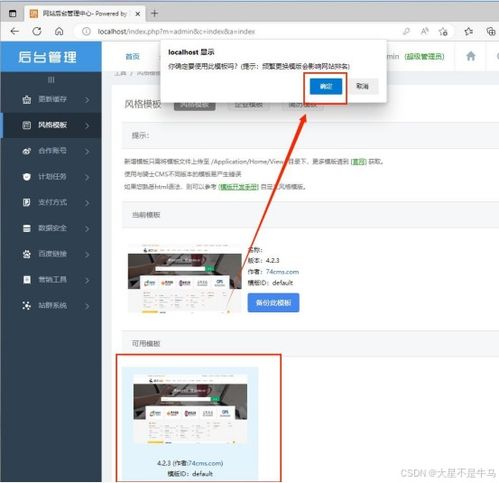
Task: Click the 风格模板 template icon
Action: click(x=27, y=125)
